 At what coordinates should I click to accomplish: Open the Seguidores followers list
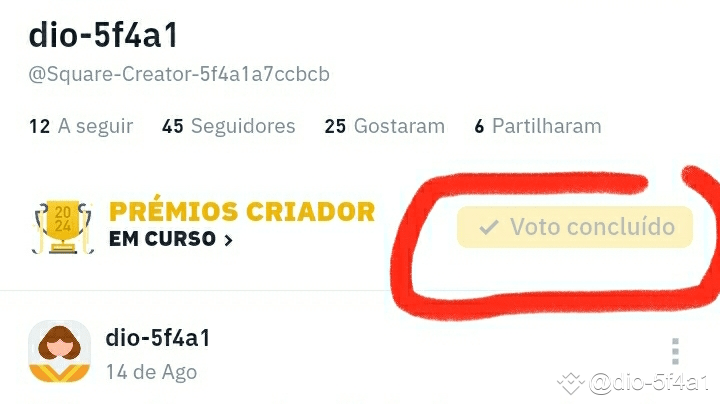click(228, 126)
